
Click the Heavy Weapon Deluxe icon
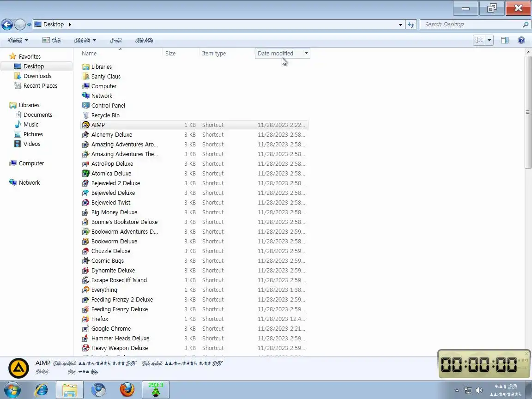click(86, 348)
